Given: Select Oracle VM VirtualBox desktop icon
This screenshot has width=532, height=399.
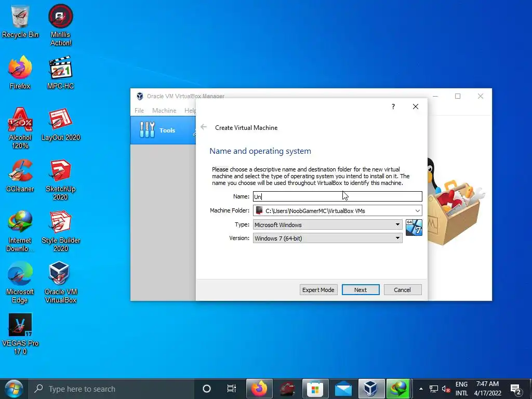Looking at the screenshot, I should [60, 283].
